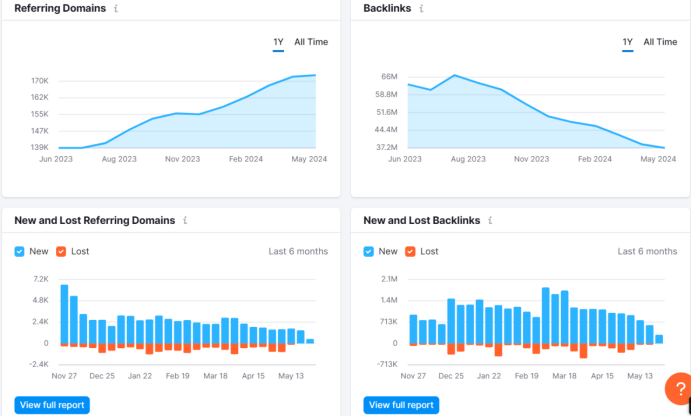Switch Backlinks chart to All Time
Image resolution: width=692 pixels, height=416 pixels.
point(660,42)
